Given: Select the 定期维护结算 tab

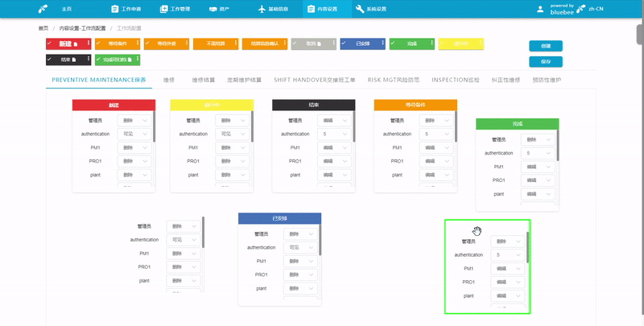Looking at the screenshot, I should [x=244, y=80].
